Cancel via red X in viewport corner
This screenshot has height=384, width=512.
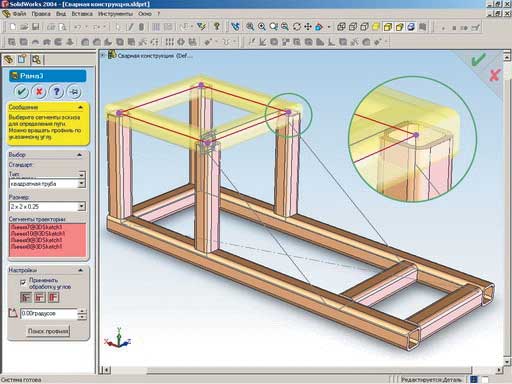pos(495,75)
